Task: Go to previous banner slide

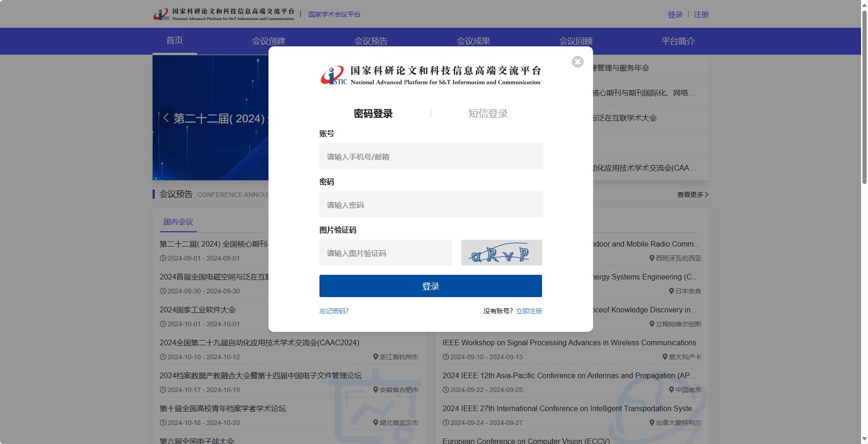Action: pyautogui.click(x=166, y=118)
